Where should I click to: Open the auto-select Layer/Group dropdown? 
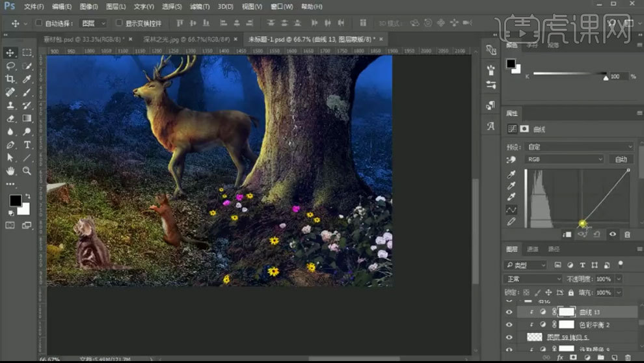coord(93,23)
